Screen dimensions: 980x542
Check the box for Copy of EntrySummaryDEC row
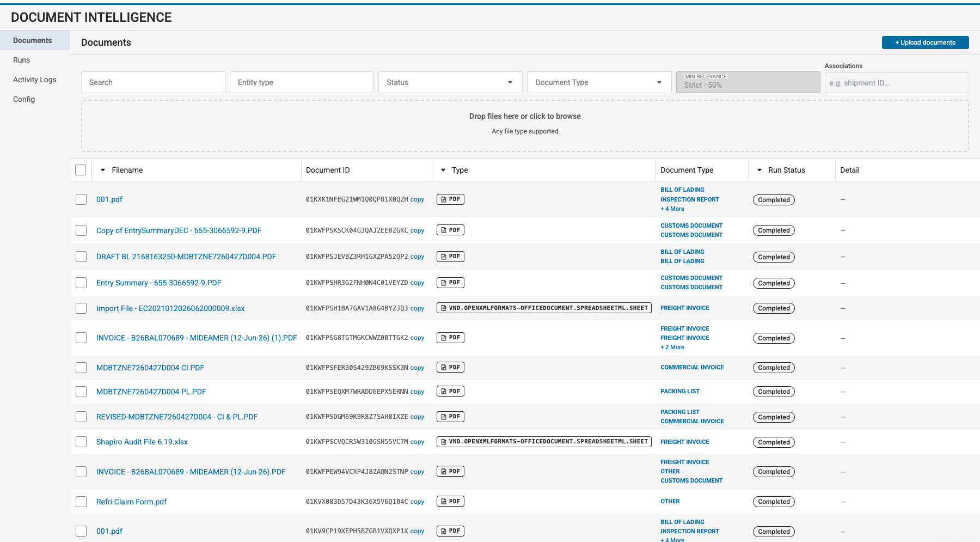[81, 230]
